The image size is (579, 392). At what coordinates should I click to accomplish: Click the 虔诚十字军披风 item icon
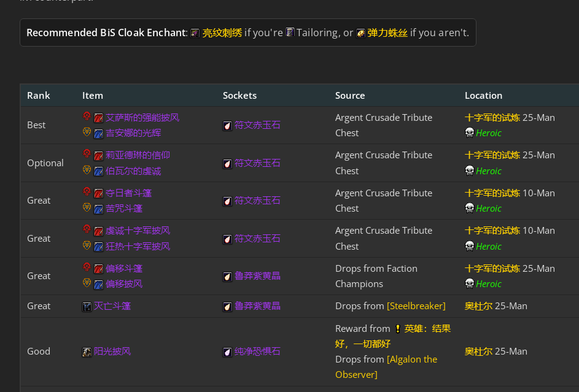[99, 231]
